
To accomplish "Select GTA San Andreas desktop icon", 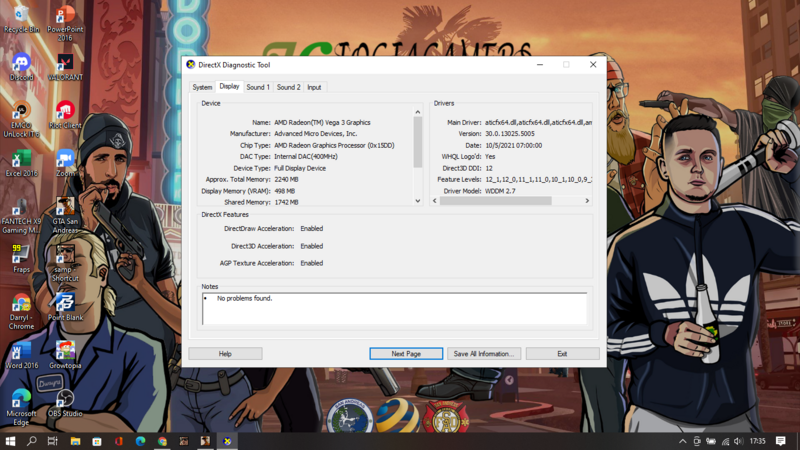I will tap(65, 216).
